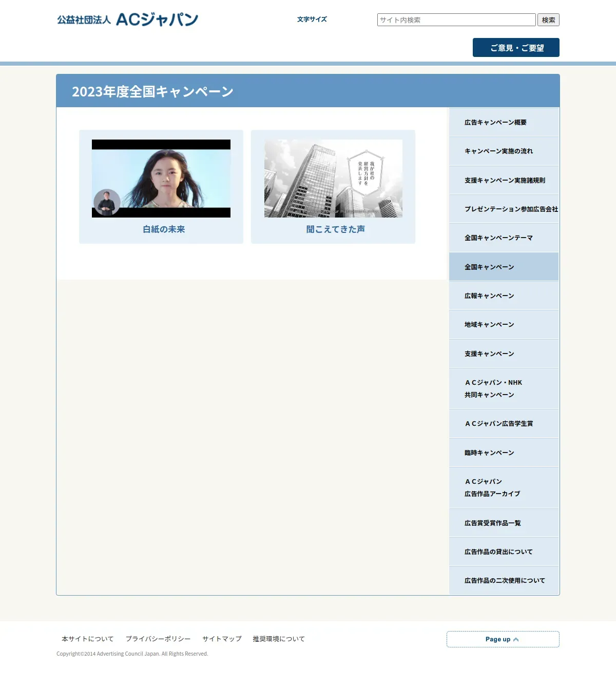Viewport: 616px width, 689px height.
Task: Select 全国キャンペーンテーマ in sidebar
Action: tap(504, 238)
